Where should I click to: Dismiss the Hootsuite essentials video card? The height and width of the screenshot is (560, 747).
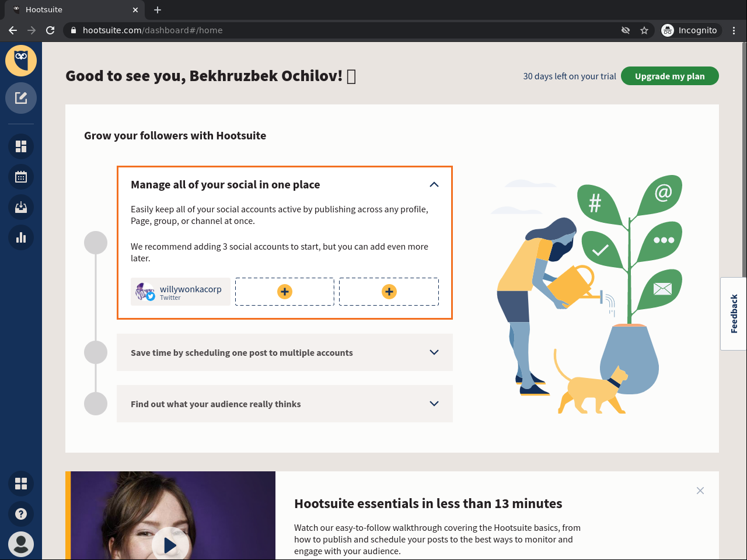coord(700,491)
